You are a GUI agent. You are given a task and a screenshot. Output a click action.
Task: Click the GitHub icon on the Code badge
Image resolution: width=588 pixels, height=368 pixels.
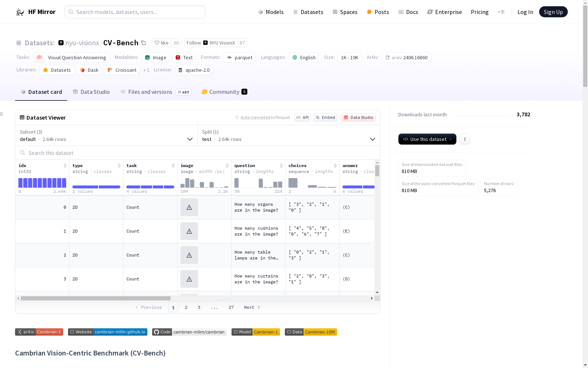(x=156, y=332)
